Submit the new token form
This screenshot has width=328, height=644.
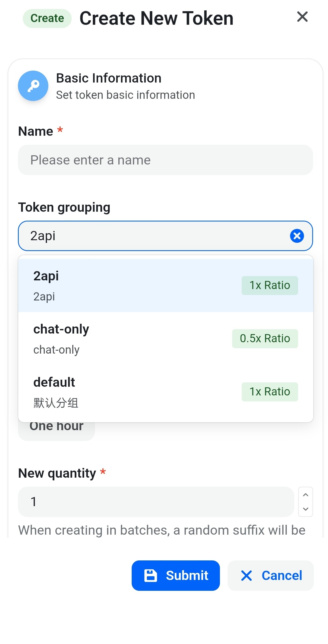(176, 575)
